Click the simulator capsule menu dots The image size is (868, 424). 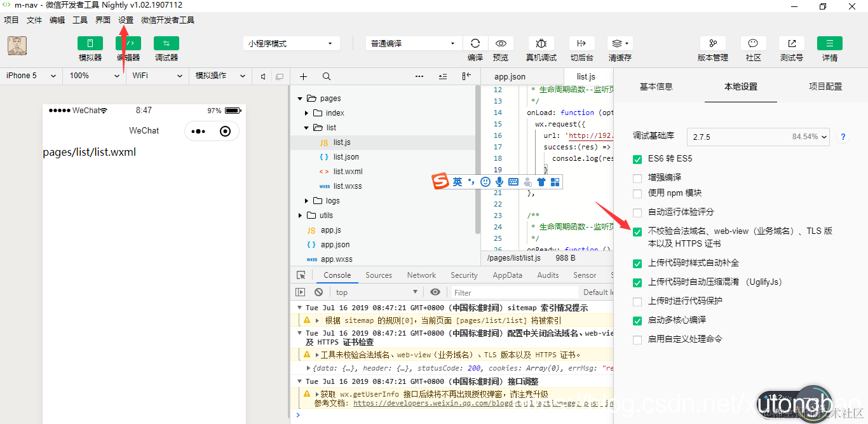pos(198,132)
